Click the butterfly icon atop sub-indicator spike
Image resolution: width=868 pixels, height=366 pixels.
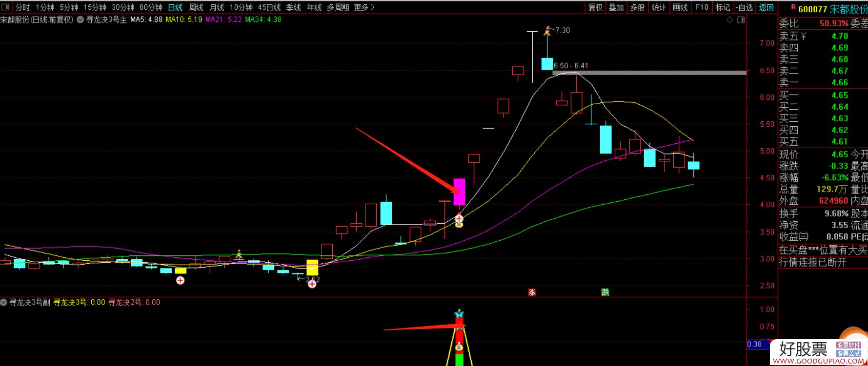click(459, 314)
